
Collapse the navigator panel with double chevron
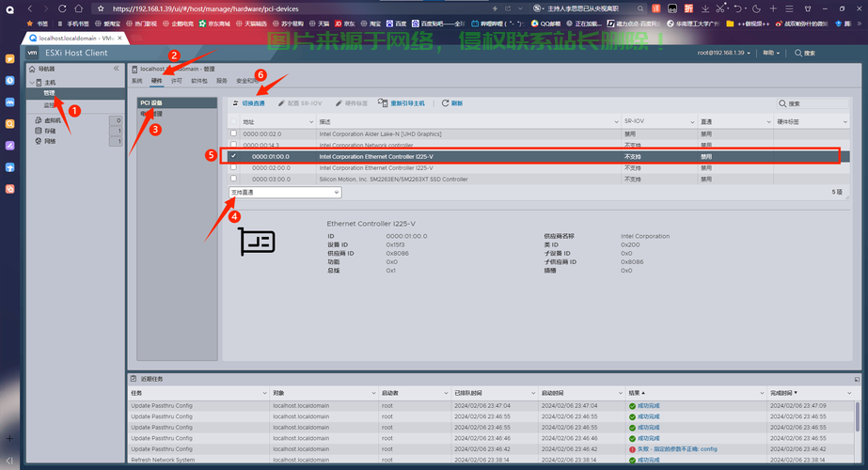[x=117, y=69]
